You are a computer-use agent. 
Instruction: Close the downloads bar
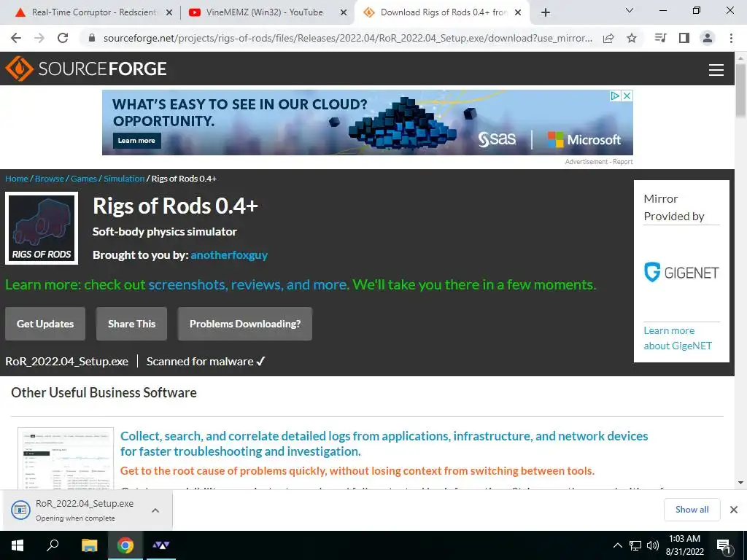734,510
